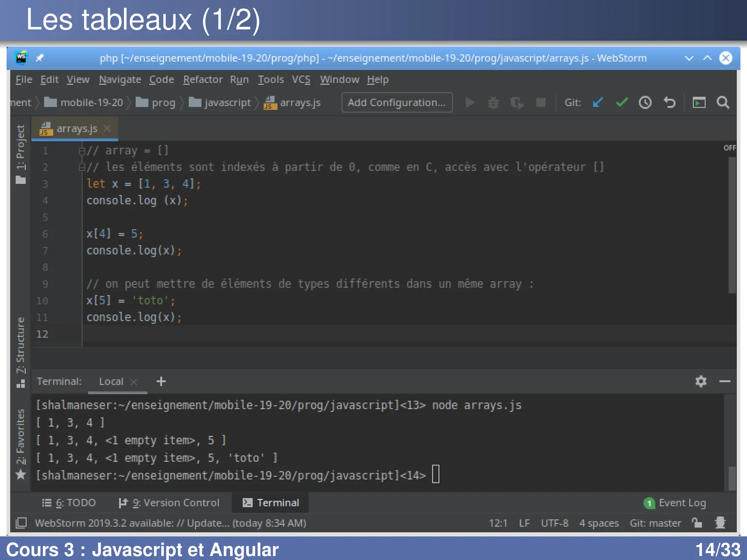Toggle tool window bars icon in status bar
The width and height of the screenshot is (747, 560).
21,523
